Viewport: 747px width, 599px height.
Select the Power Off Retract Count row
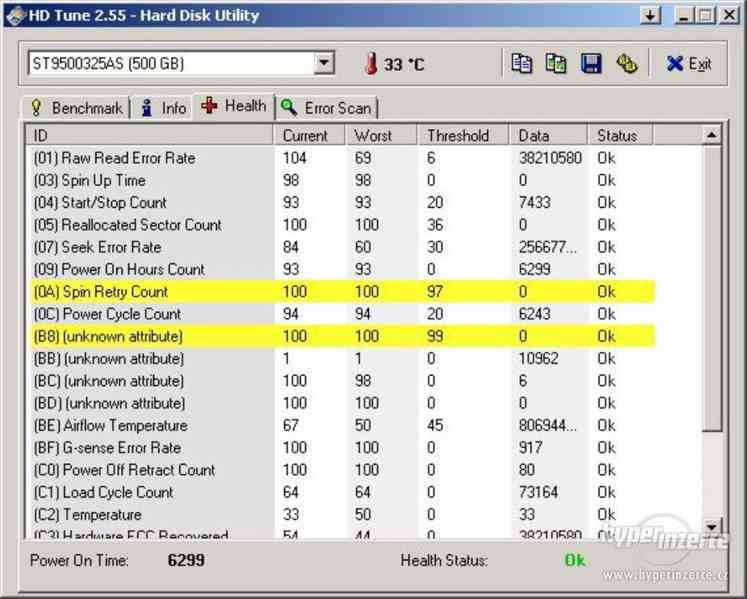point(341,470)
